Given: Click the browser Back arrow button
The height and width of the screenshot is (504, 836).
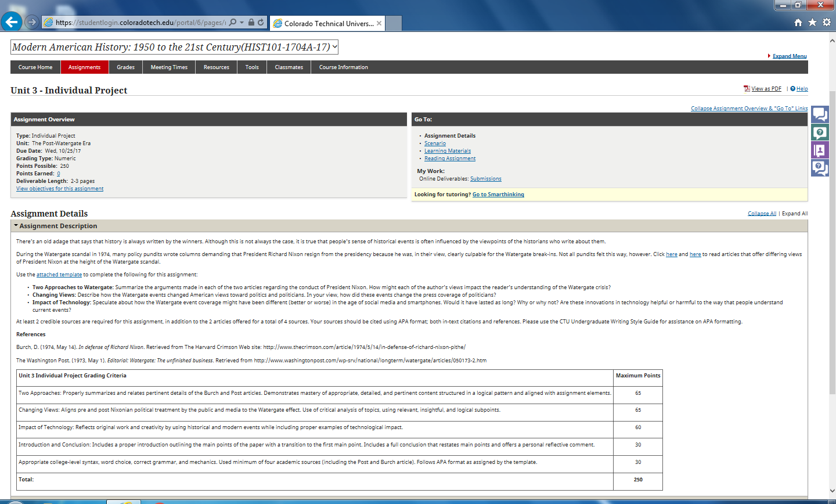Looking at the screenshot, I should [x=11, y=22].
